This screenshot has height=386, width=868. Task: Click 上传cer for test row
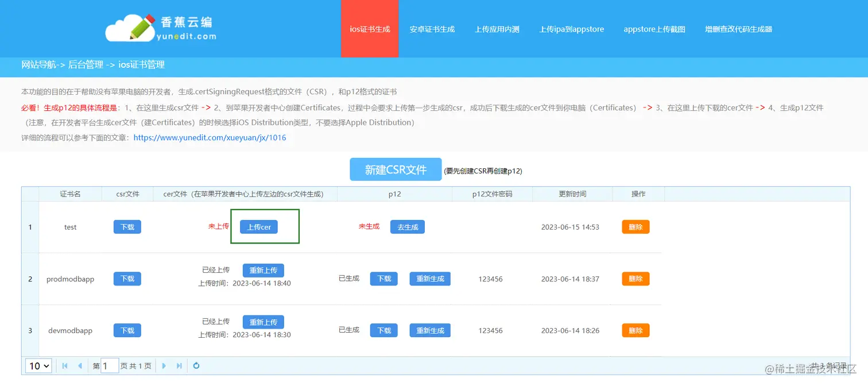point(259,227)
